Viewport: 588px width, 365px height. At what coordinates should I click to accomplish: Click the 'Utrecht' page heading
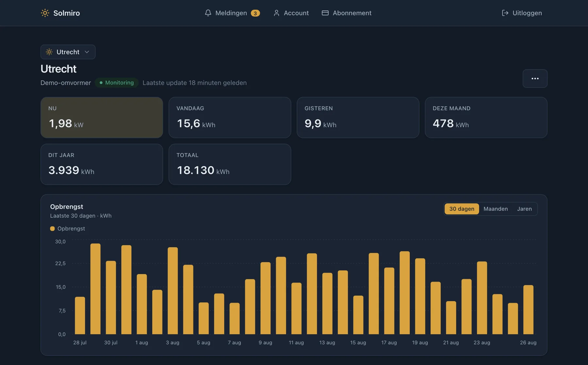[58, 69]
